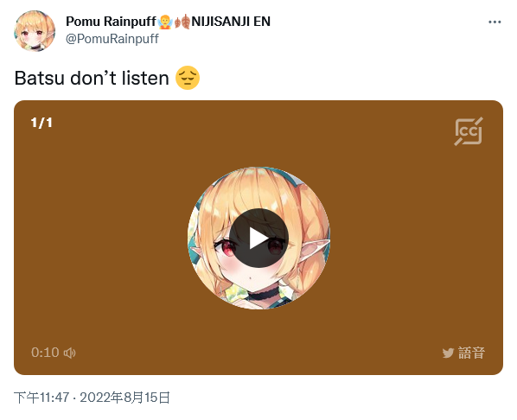Play the voice tweet audio
Screen dimensions: 517x420
click(258, 239)
